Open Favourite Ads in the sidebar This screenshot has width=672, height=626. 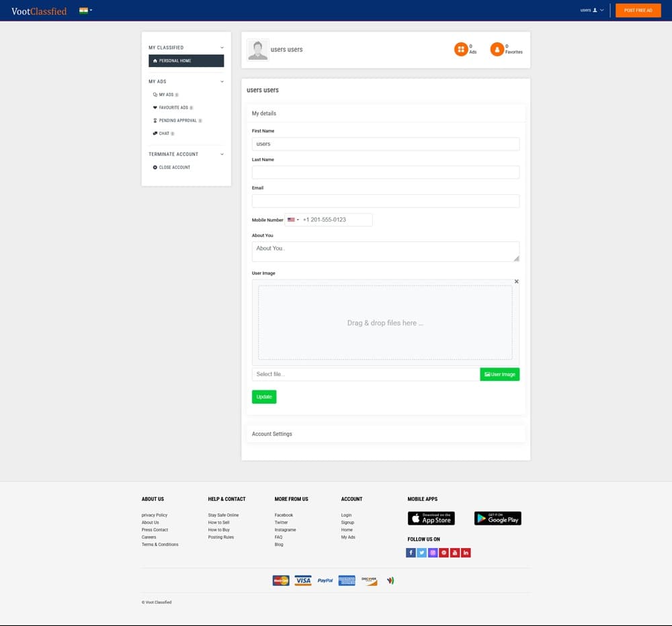click(x=173, y=107)
